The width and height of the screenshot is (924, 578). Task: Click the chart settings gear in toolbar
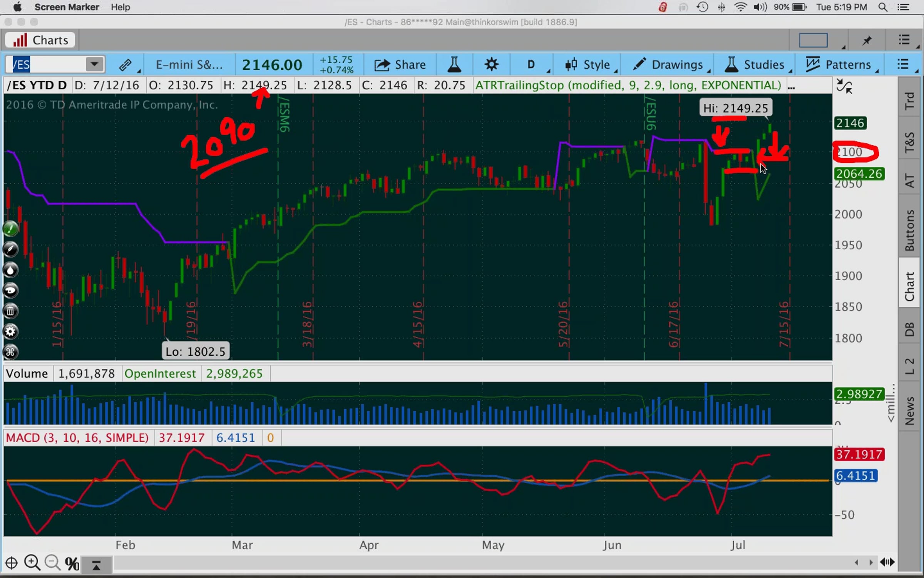point(491,64)
